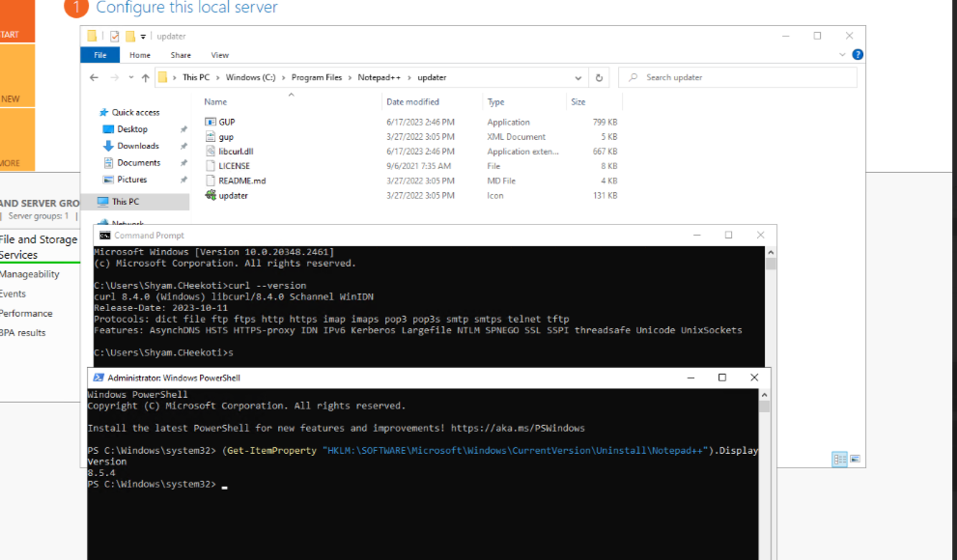
Task: Open recent locations dropdown arrow
Action: [x=130, y=77]
